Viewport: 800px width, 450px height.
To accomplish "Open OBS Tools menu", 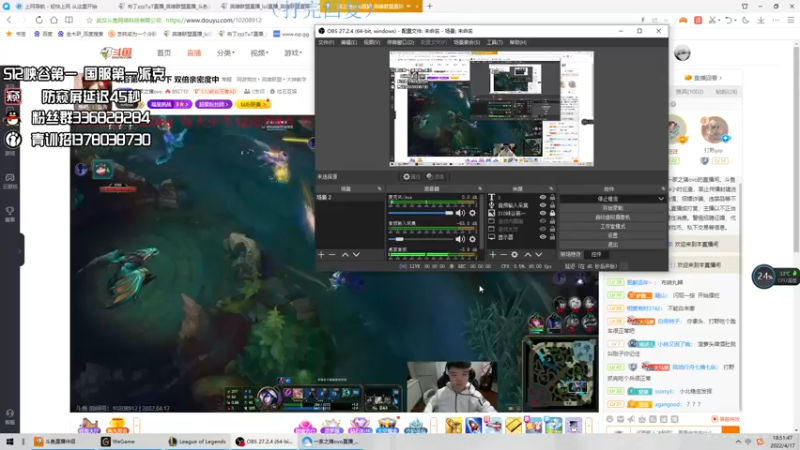I will point(494,42).
